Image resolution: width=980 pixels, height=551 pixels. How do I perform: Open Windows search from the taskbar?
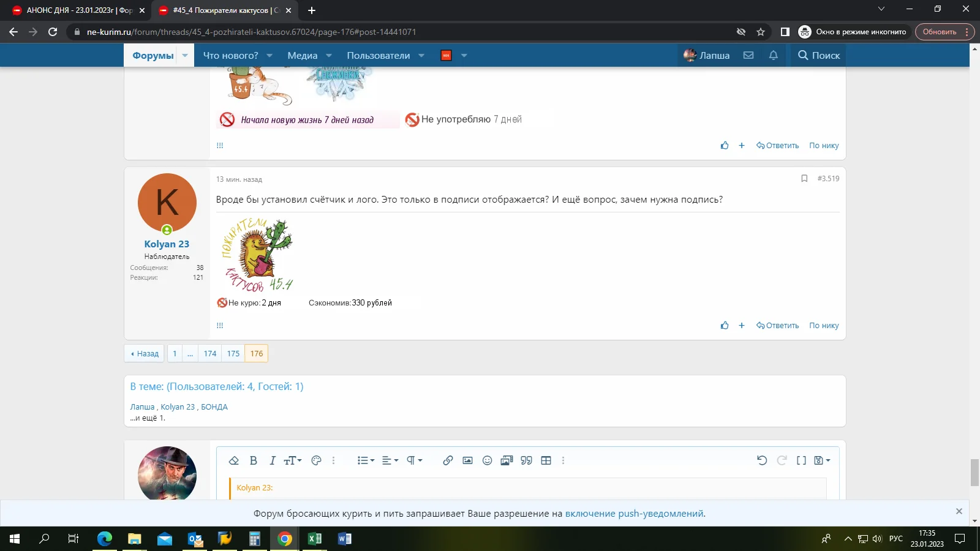[44, 539]
